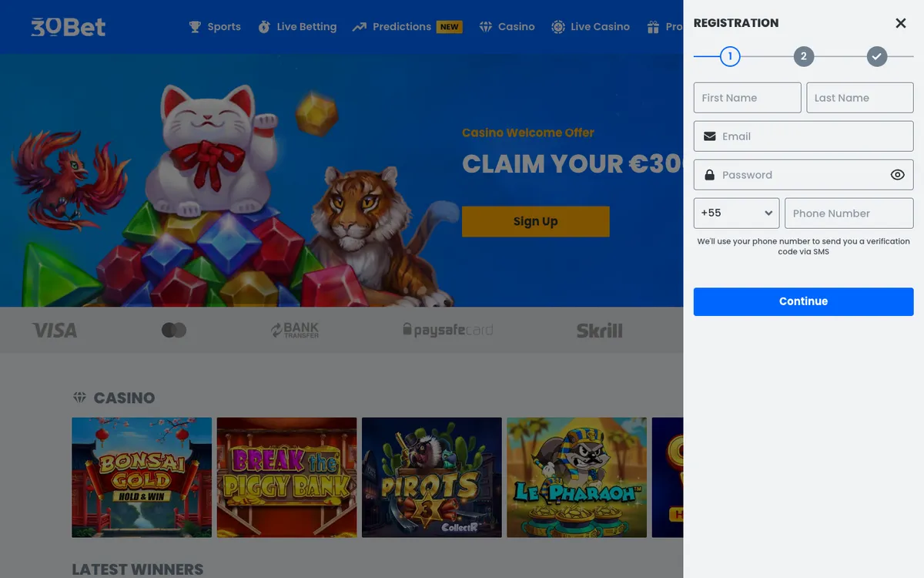Click the CLAIM YOUR €30 banner headline
924x578 pixels.
tap(572, 163)
